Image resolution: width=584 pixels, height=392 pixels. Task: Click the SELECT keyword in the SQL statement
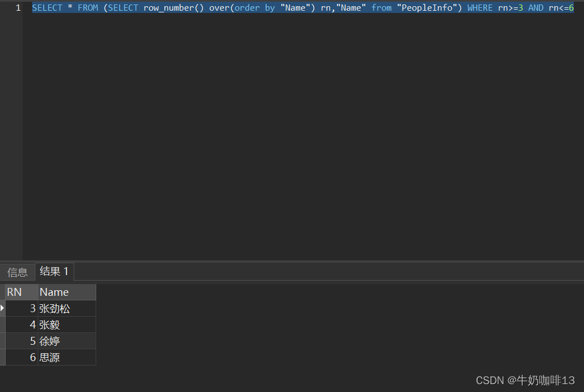(x=47, y=7)
